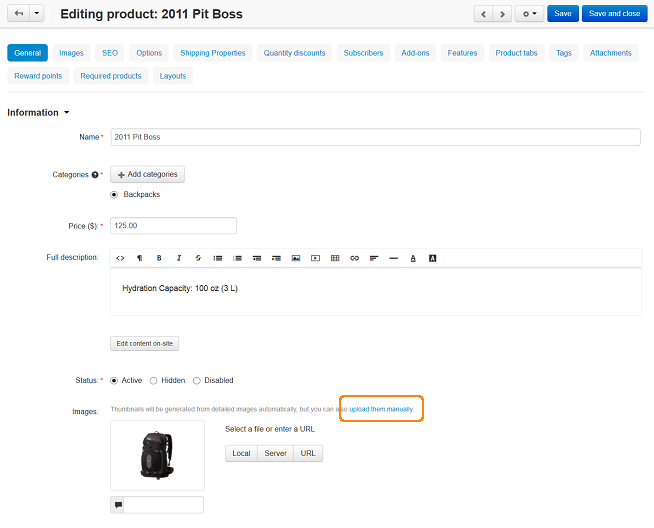
Task: Set status to Active
Action: click(x=114, y=381)
